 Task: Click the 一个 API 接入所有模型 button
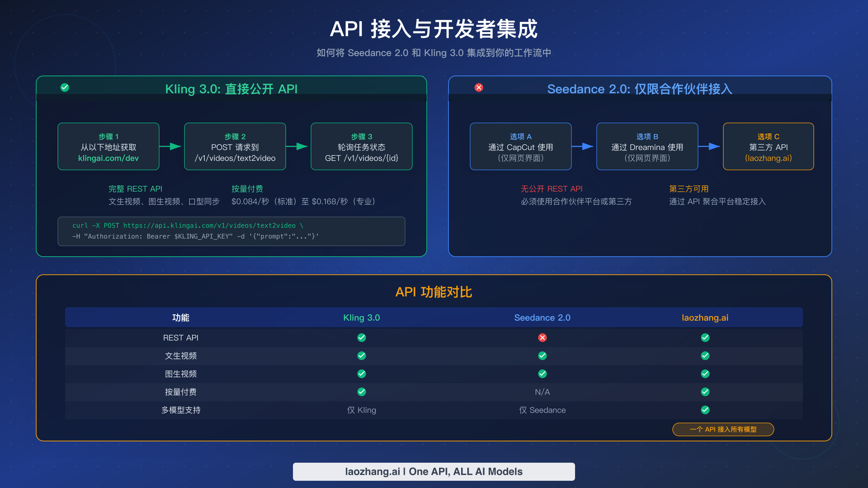[723, 429]
